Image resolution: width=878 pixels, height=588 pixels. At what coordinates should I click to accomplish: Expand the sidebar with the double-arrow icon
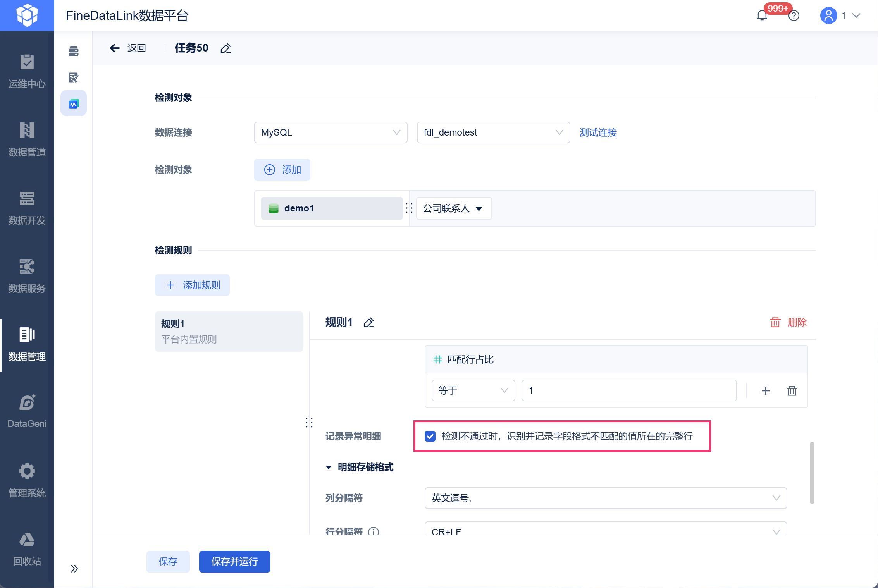74,568
